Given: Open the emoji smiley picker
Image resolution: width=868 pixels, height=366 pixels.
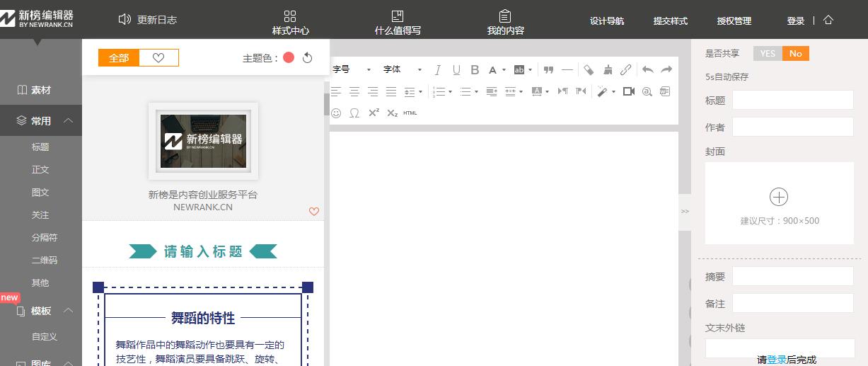Looking at the screenshot, I should pyautogui.click(x=336, y=113).
